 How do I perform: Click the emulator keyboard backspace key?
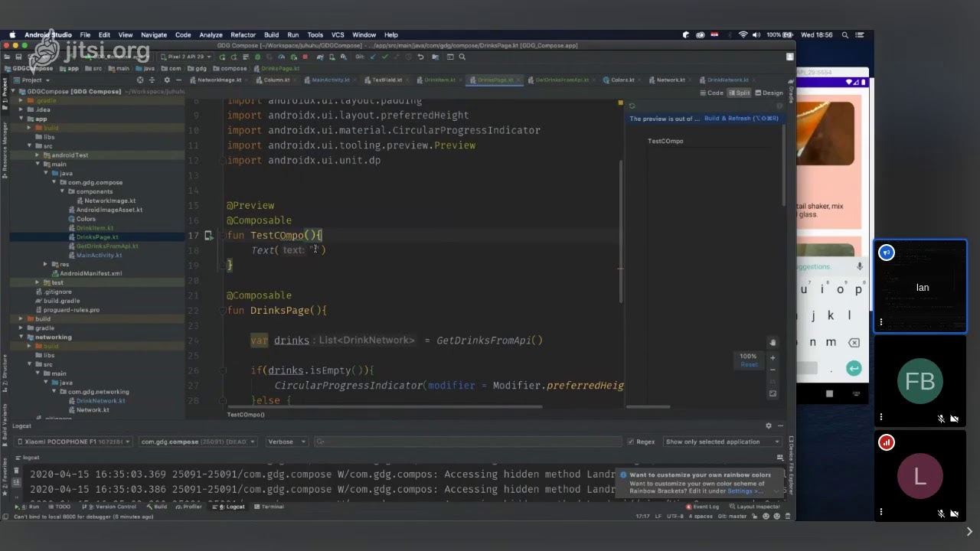coord(854,343)
